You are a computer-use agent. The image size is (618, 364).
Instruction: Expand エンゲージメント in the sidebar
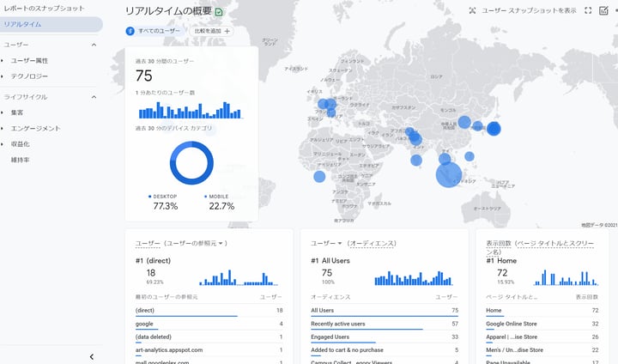tap(35, 129)
